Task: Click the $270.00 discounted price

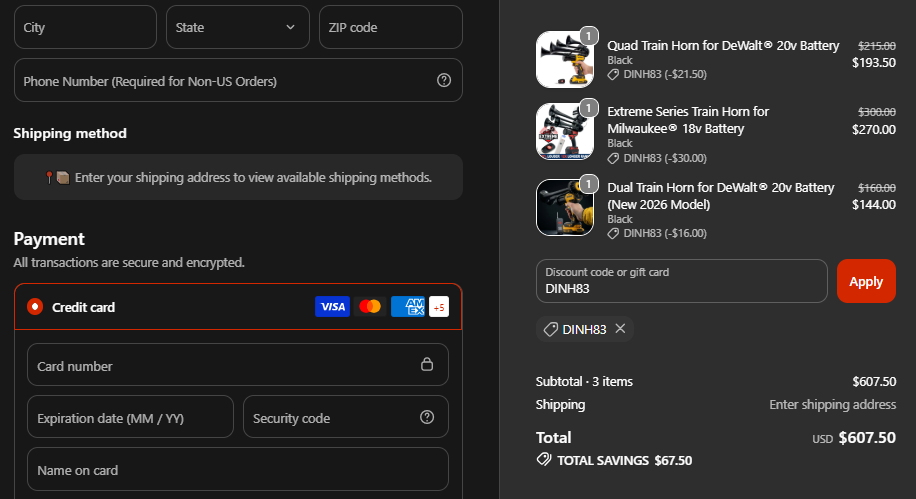Action: 873,129
